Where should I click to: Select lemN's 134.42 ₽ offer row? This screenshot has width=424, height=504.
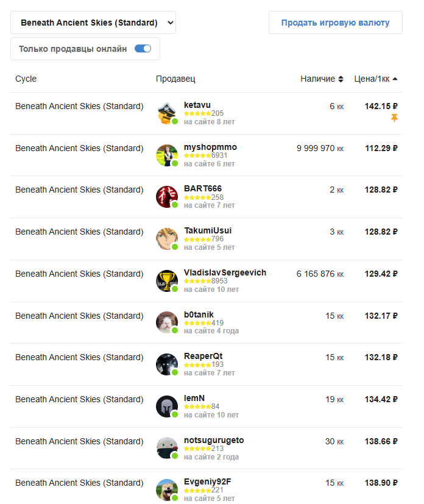(207, 406)
